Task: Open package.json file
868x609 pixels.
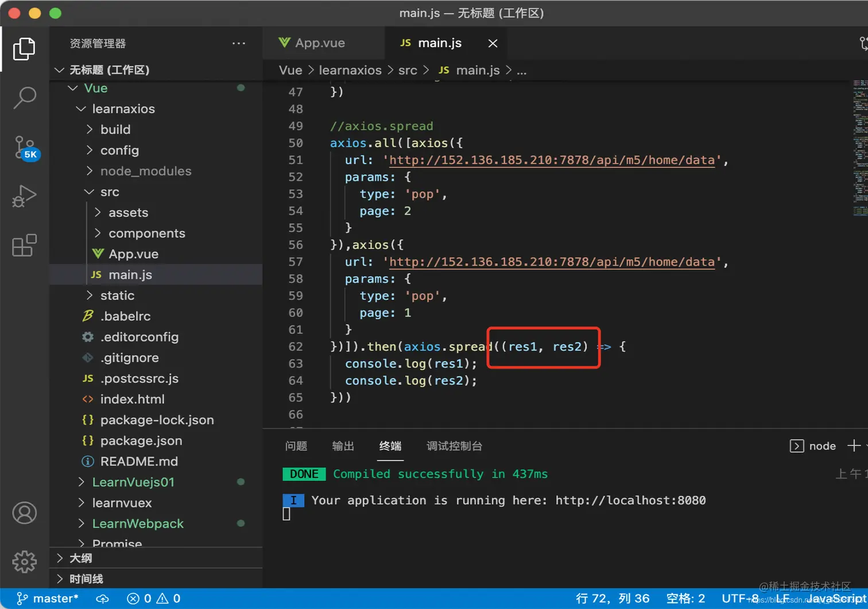Action: click(x=156, y=441)
